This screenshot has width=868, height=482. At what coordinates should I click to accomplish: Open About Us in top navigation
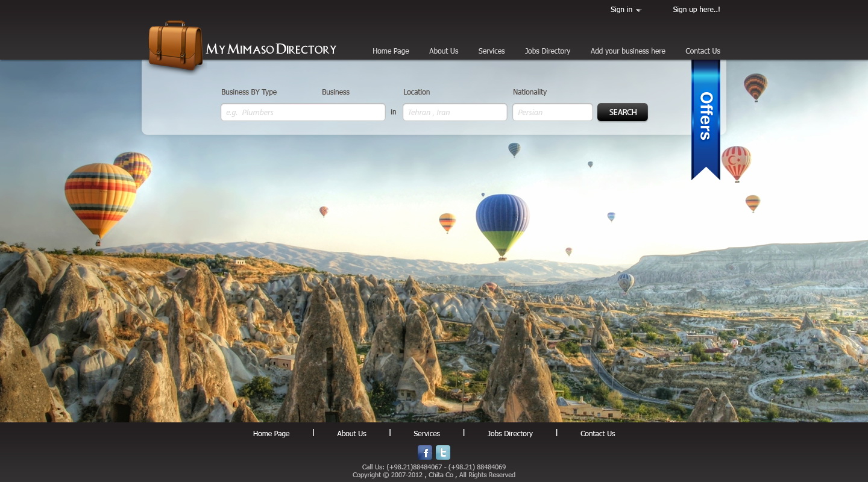[444, 51]
